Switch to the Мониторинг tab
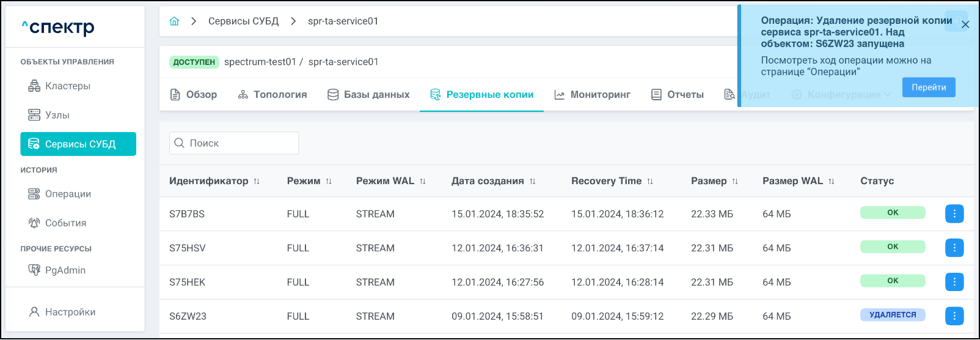 (x=592, y=95)
